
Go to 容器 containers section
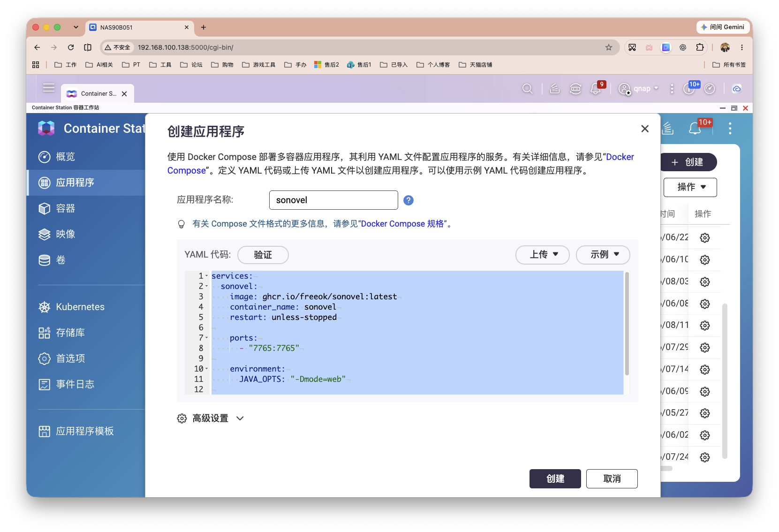(86, 208)
